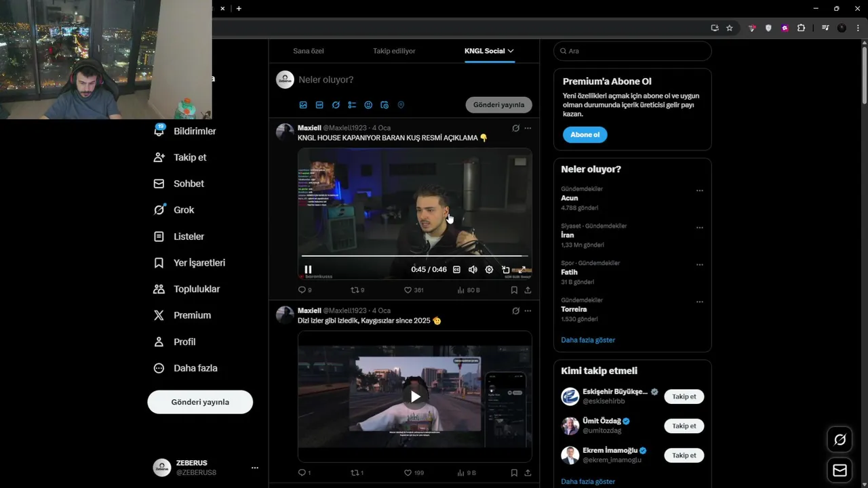Like the Dizi izler gibi post
The width and height of the screenshot is (868, 488).
pos(413,472)
